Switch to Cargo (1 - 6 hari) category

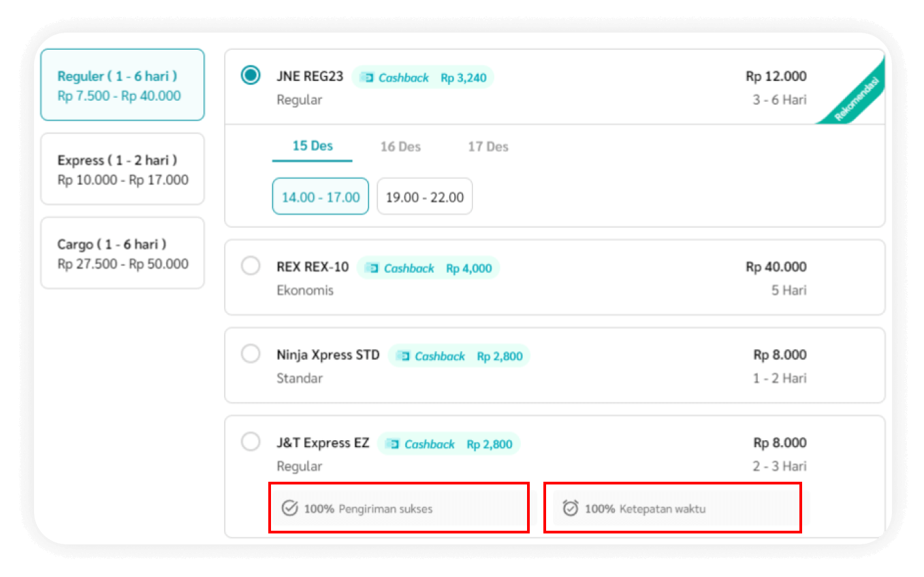123,253
